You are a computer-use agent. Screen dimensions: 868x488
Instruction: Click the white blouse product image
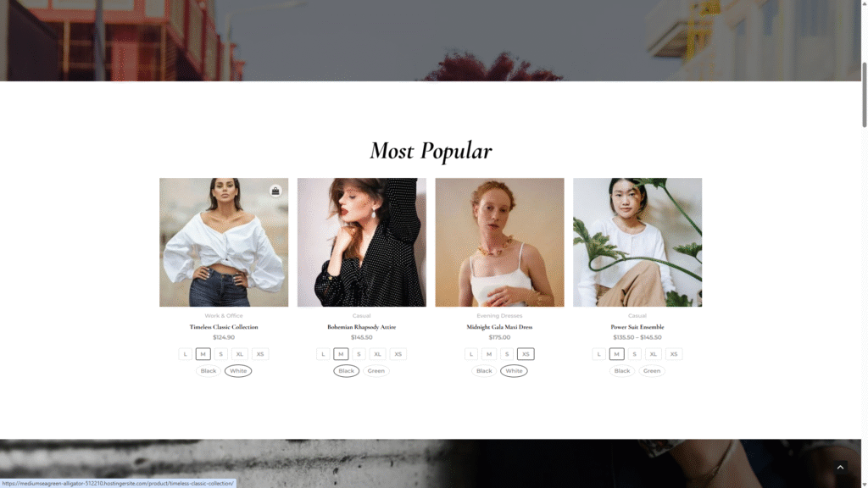224,242
